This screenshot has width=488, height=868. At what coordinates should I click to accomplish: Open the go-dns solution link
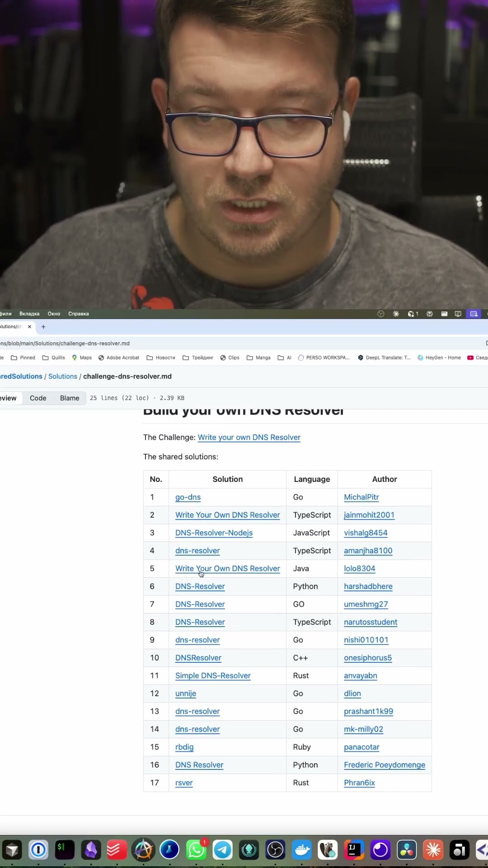(x=188, y=497)
